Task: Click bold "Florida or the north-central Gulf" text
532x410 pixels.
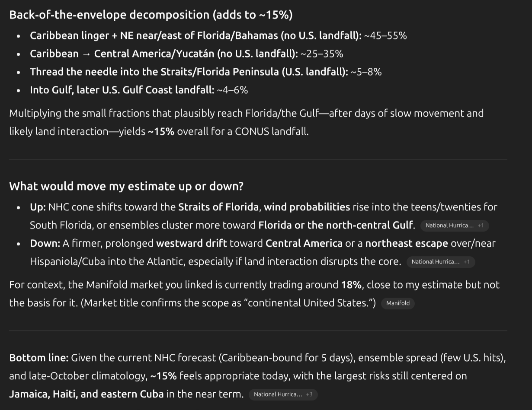Action: pos(335,225)
